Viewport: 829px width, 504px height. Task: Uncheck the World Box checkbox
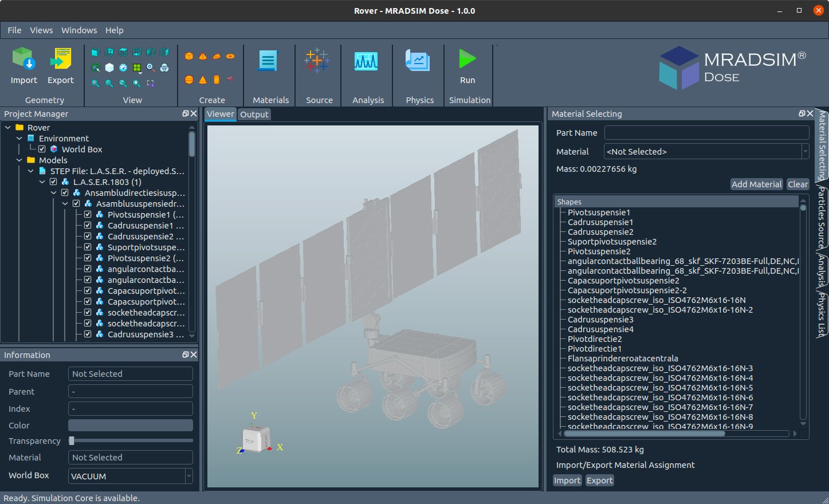(x=42, y=149)
